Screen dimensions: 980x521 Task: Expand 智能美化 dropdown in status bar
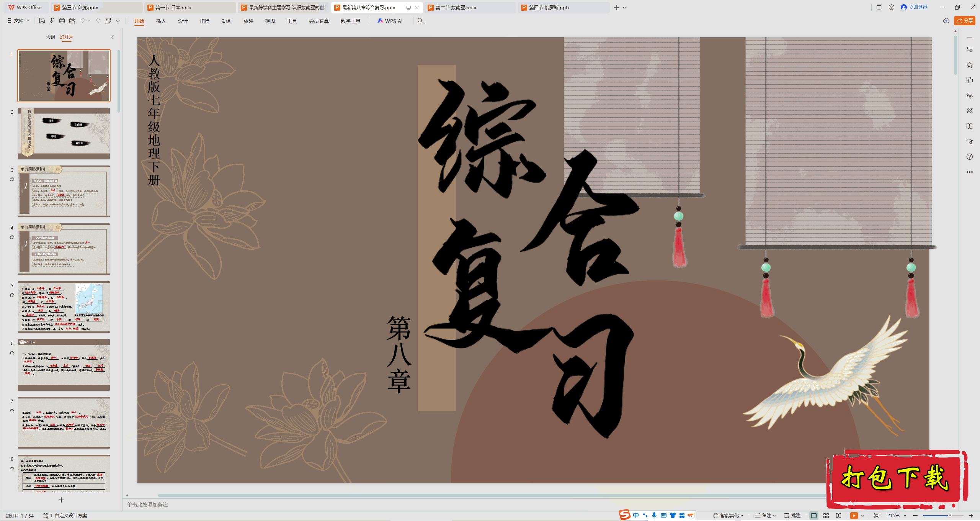[x=728, y=516]
